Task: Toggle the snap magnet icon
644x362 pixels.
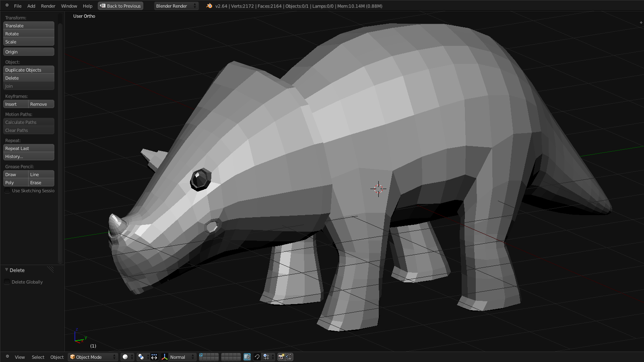Action: pyautogui.click(x=257, y=357)
